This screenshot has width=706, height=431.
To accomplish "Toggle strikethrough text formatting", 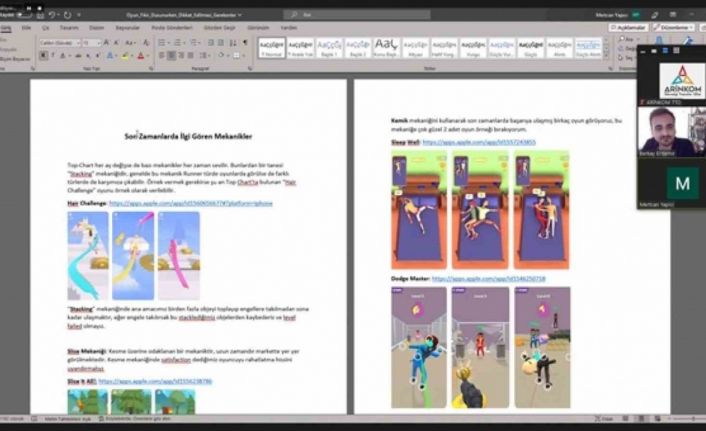I will [78, 55].
